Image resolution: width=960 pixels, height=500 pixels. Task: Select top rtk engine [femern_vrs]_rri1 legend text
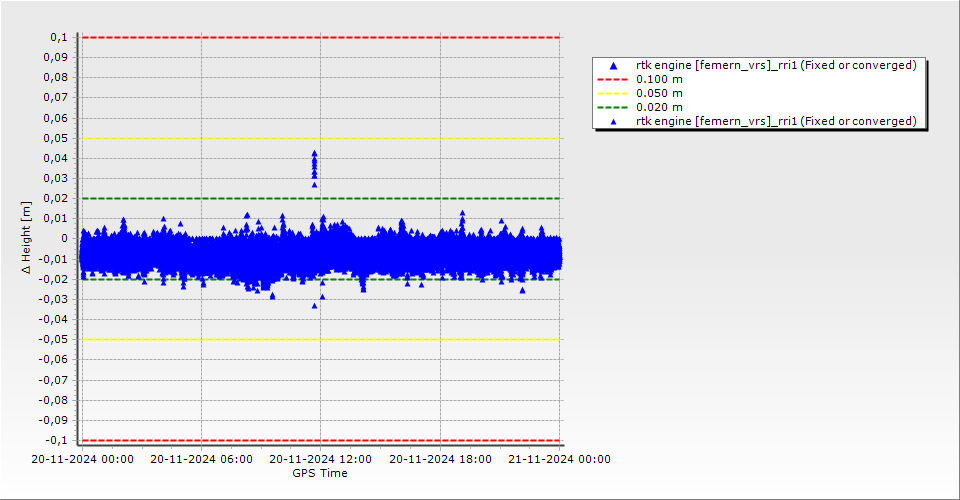tap(776, 65)
